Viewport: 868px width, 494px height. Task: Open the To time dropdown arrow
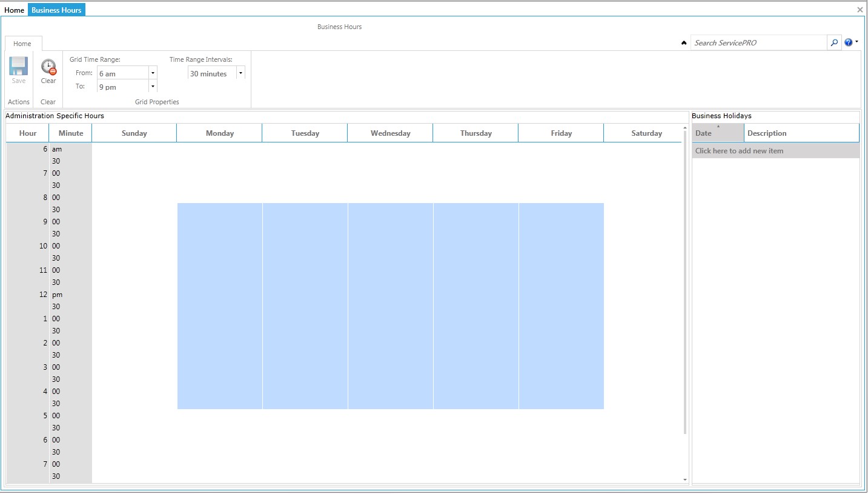(153, 86)
